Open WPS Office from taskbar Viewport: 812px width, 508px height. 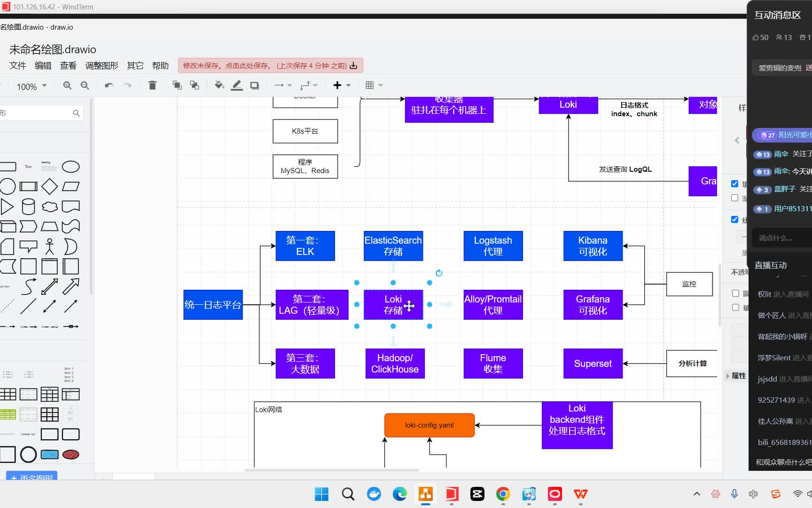[x=580, y=494]
